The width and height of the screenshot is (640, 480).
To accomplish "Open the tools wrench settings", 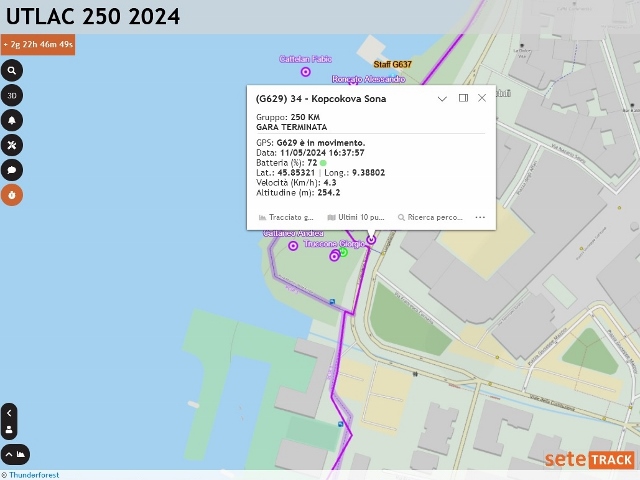I will [12, 145].
